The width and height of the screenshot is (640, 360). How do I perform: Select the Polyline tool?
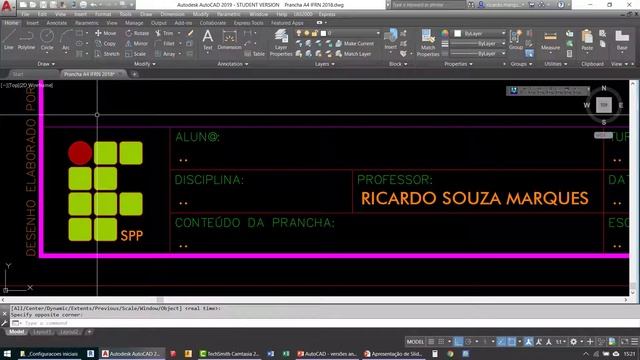[26, 40]
